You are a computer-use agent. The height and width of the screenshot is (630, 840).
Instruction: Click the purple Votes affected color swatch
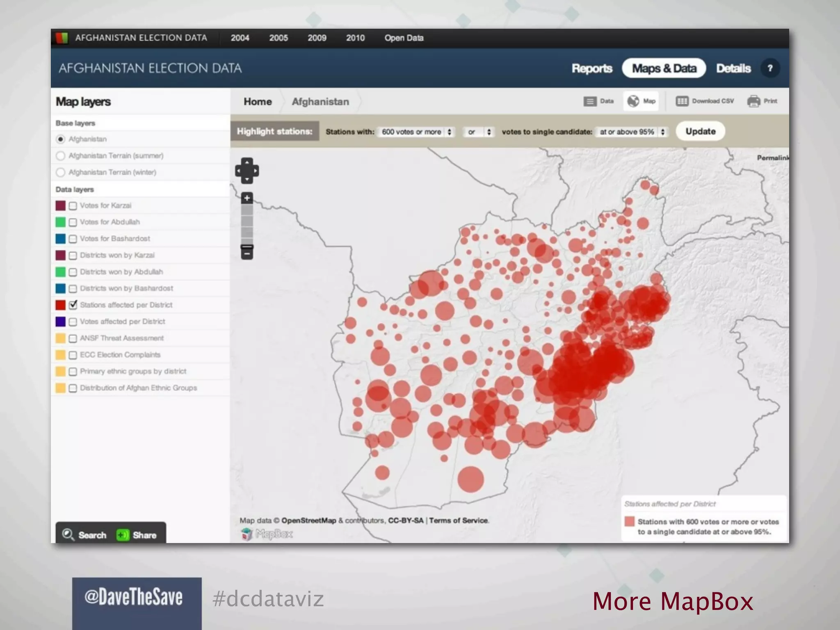coord(61,322)
